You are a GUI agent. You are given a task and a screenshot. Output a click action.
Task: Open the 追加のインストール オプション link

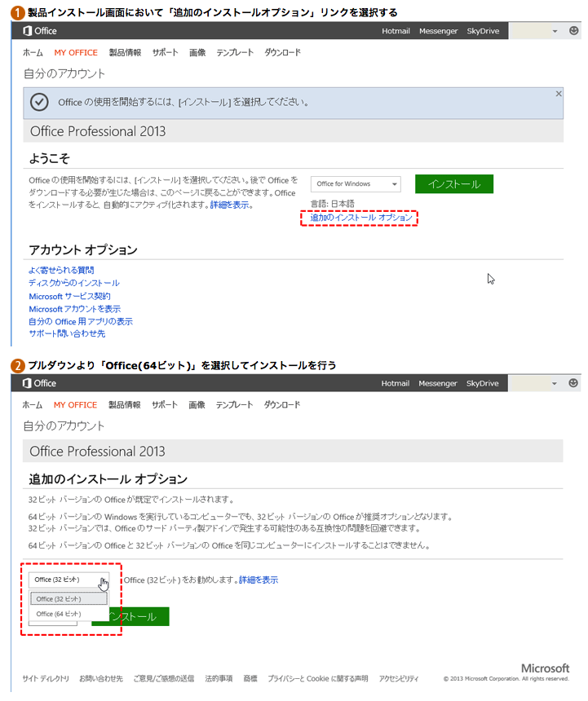click(361, 218)
